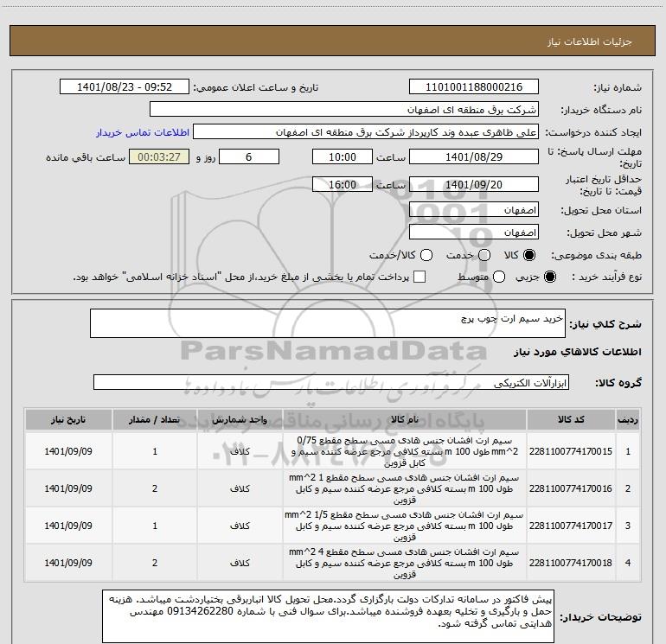Click the واحد شمارش column header
This screenshot has width=666, height=644.
click(x=240, y=419)
